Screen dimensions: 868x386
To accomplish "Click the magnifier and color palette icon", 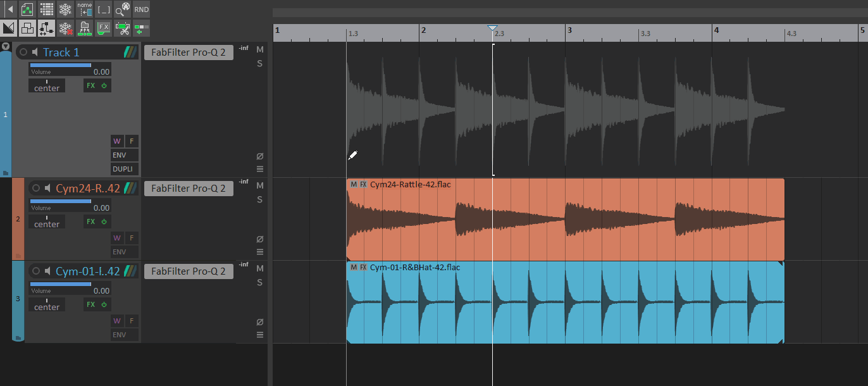I will (123, 9).
